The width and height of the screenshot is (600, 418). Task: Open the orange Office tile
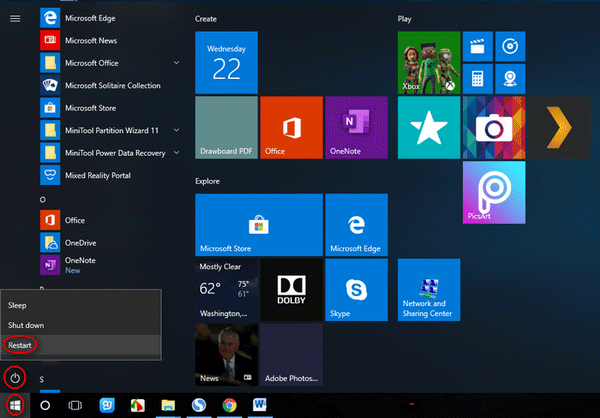292,127
